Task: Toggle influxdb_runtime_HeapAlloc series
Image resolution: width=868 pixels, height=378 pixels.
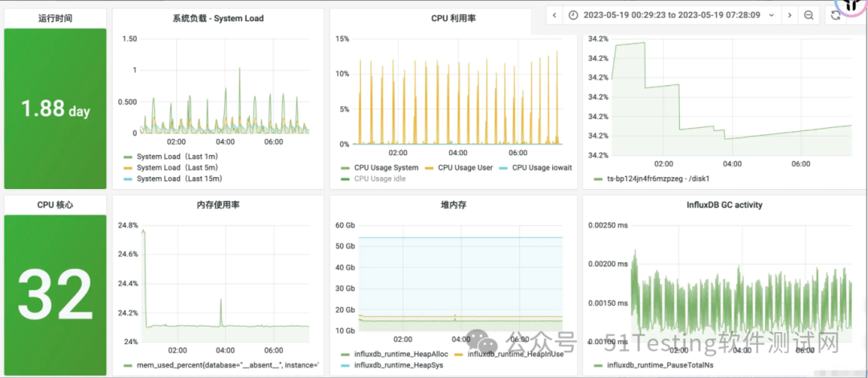Action: point(401,354)
